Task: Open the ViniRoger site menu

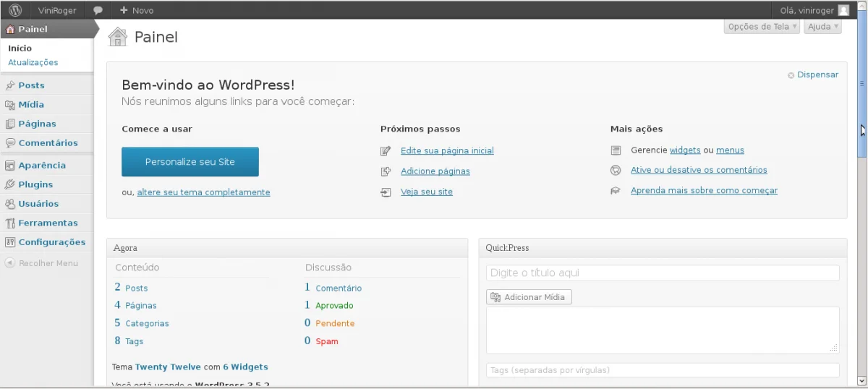Action: pos(57,10)
